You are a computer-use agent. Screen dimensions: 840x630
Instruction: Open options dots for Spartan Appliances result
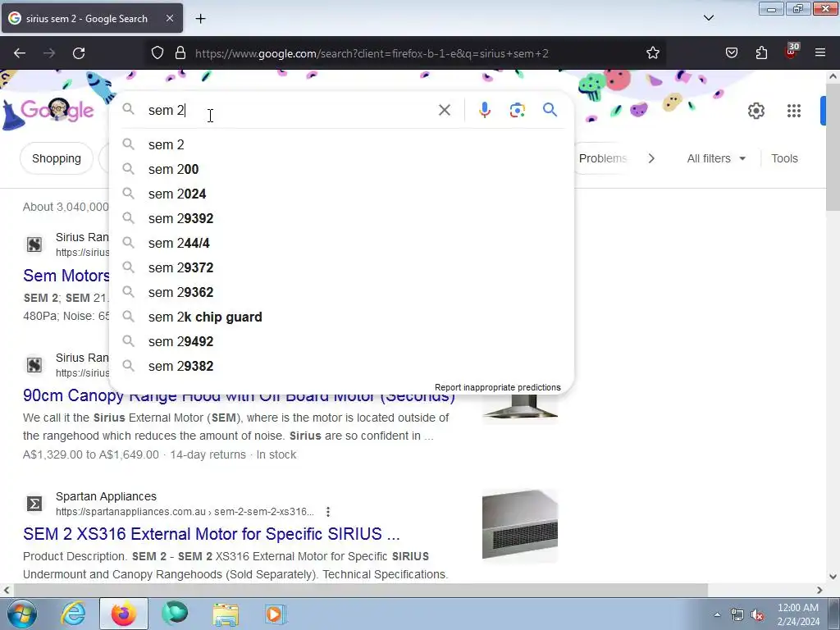click(328, 512)
